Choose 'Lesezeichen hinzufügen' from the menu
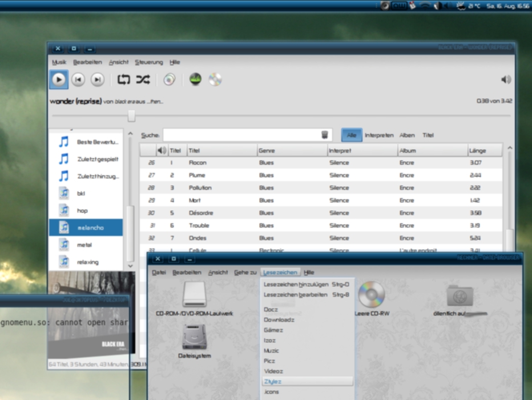This screenshot has width=532, height=400. pos(307,284)
